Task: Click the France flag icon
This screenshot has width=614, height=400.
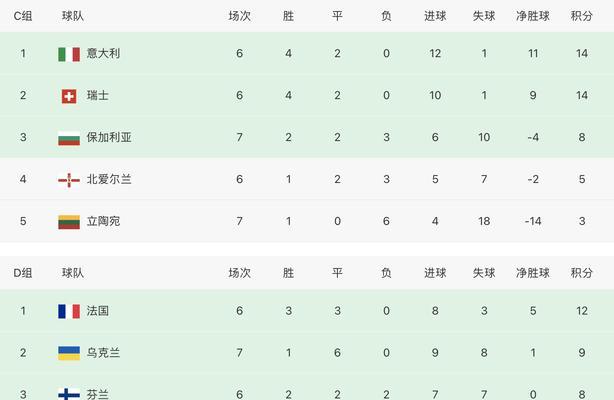Action: click(x=69, y=311)
